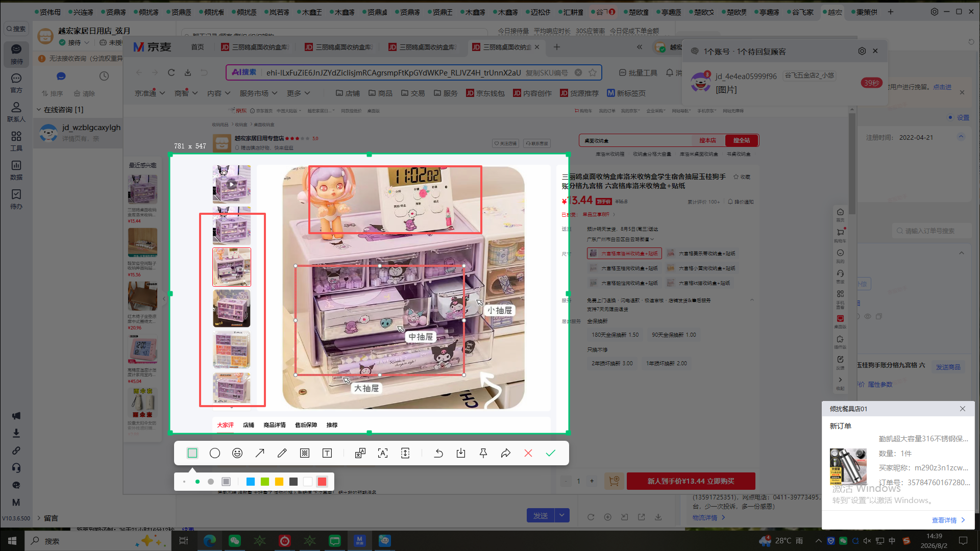Viewport: 980px width, 551px height.
Task: Expand the 内容 dropdown menu
Action: point(219,93)
